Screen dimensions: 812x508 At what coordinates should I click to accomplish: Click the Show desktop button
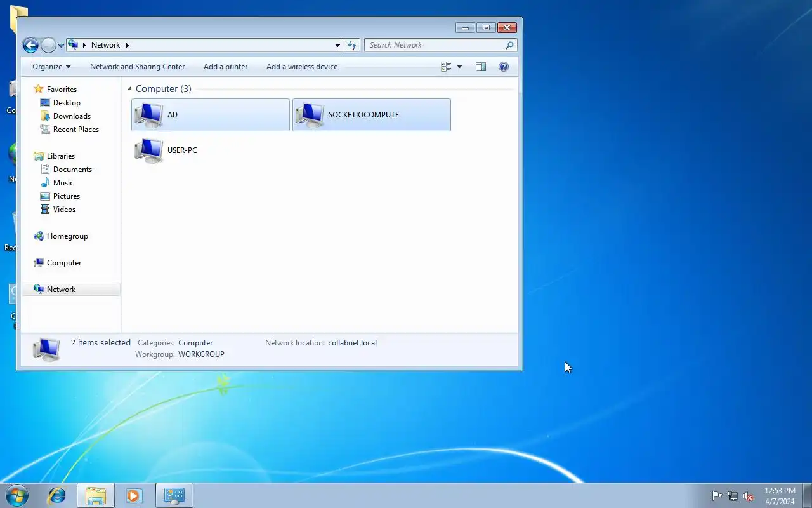pos(808,495)
